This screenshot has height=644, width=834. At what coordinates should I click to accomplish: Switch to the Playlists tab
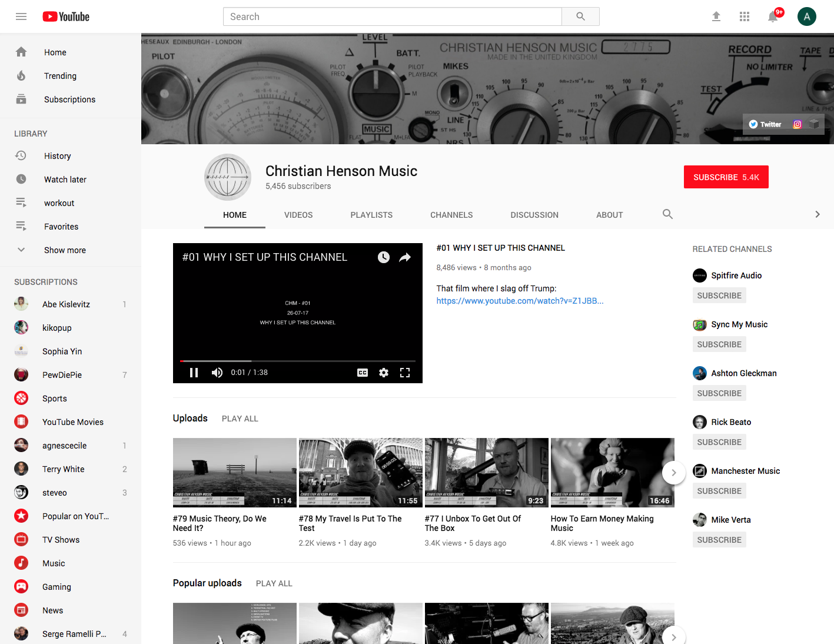371,215
